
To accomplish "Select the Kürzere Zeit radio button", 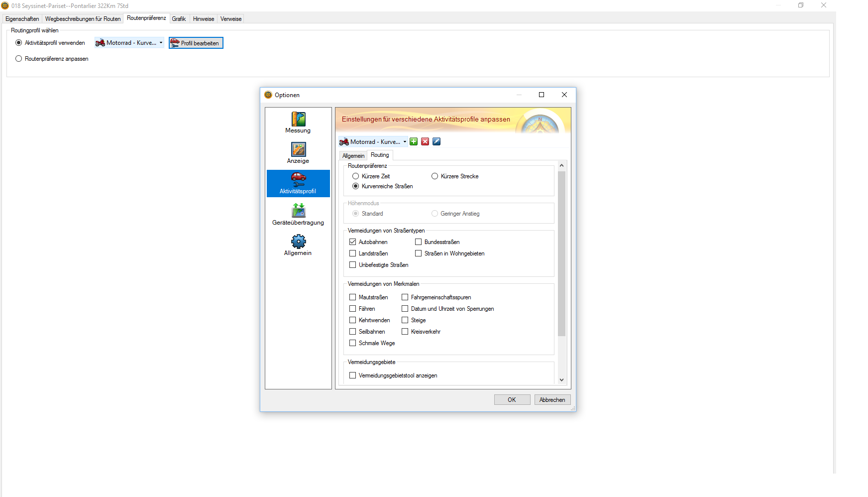I will pyautogui.click(x=356, y=176).
